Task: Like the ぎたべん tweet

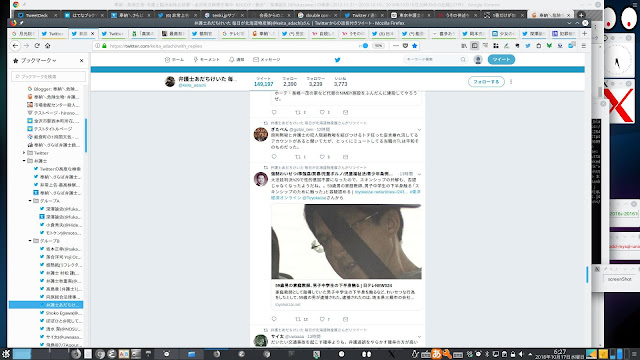Action: pos(322,157)
